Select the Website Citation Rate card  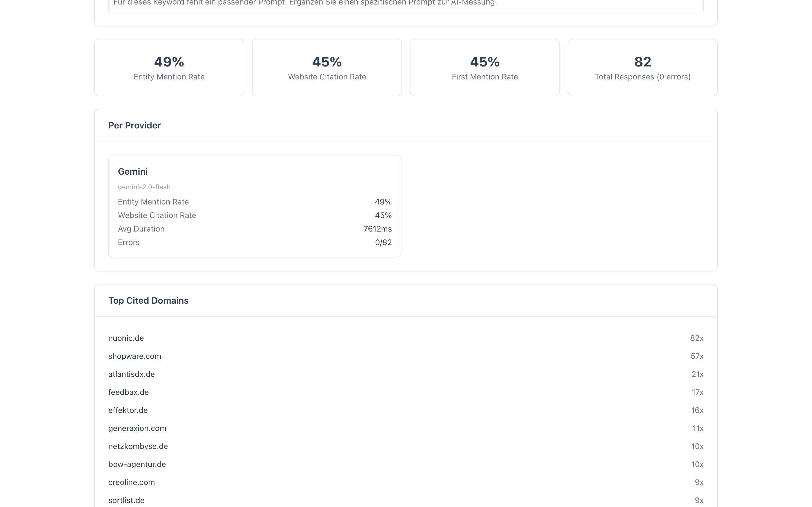pos(326,67)
